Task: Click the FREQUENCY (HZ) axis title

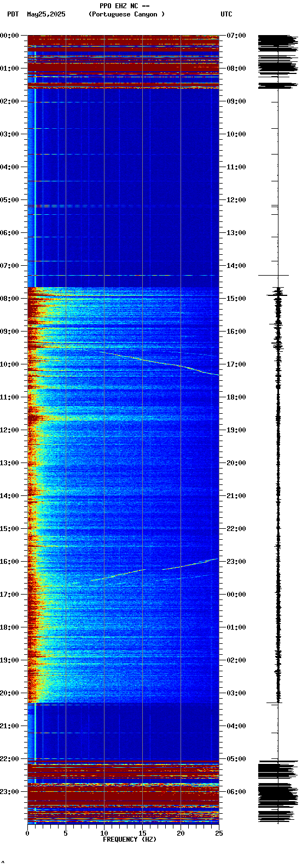Action: (x=130, y=840)
